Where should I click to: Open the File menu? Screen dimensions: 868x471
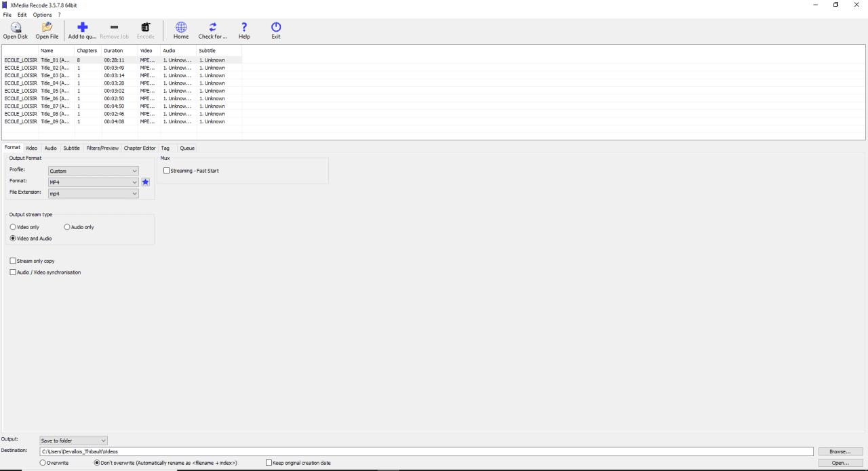click(x=7, y=15)
